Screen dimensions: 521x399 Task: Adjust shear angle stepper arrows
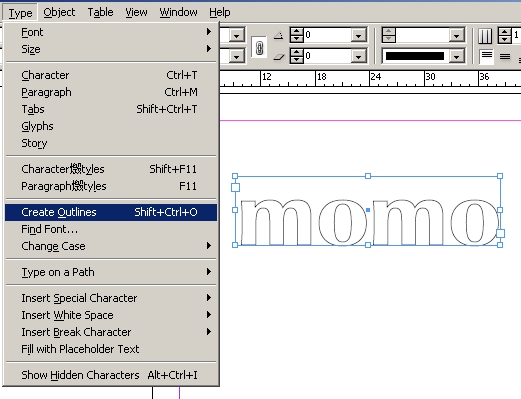tap(296, 56)
